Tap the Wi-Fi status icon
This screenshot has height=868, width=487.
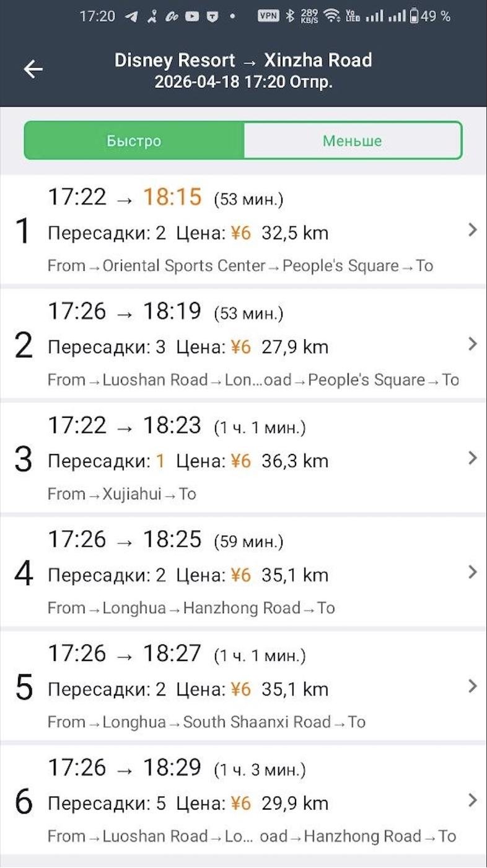[333, 17]
